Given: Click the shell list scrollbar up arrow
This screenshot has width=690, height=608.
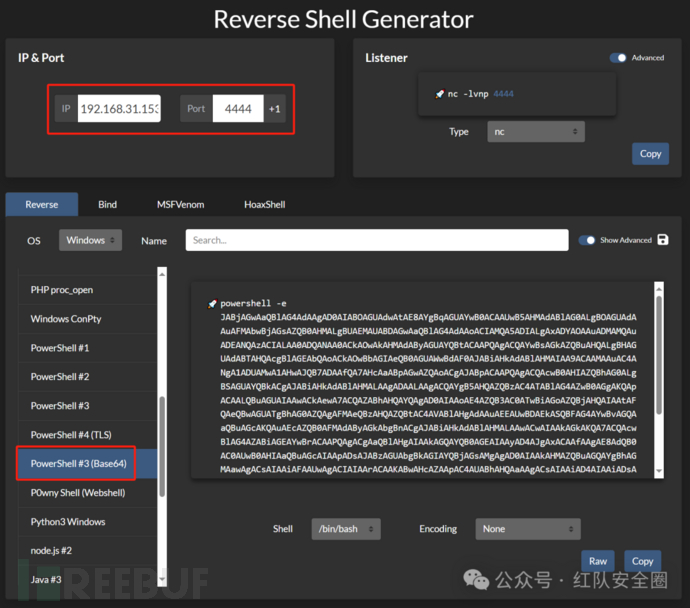Looking at the screenshot, I should [x=162, y=274].
